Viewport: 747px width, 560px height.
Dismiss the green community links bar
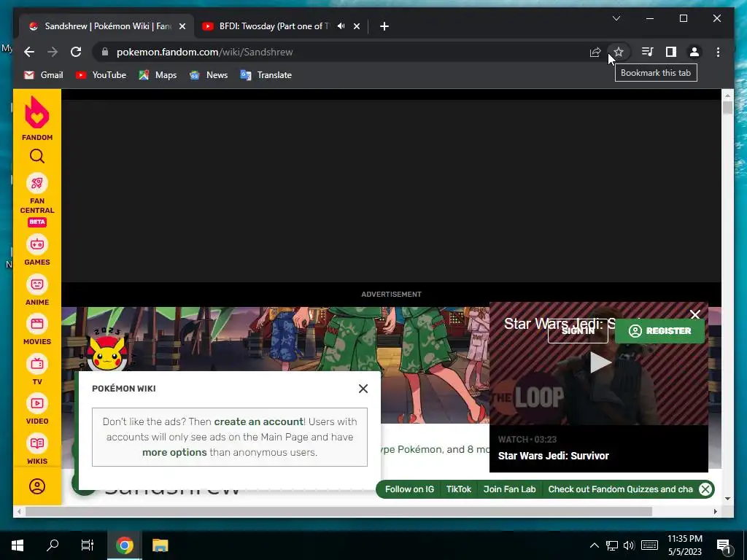(705, 489)
